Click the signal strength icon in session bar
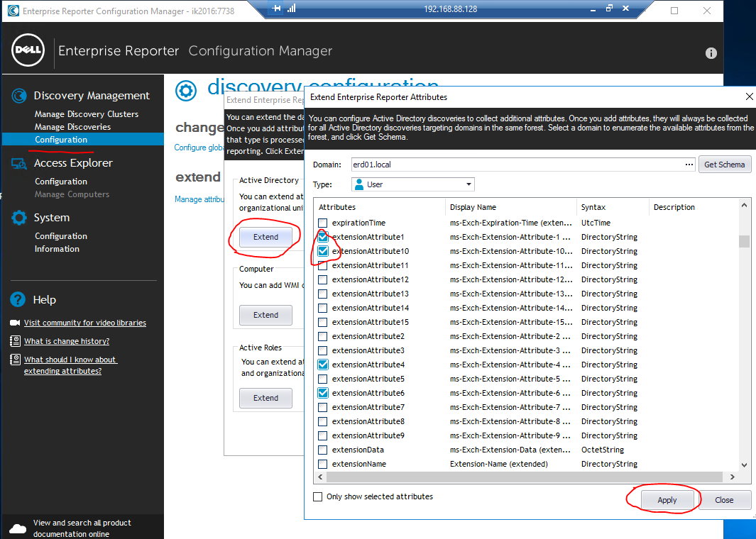The height and width of the screenshot is (539, 756). tap(291, 9)
